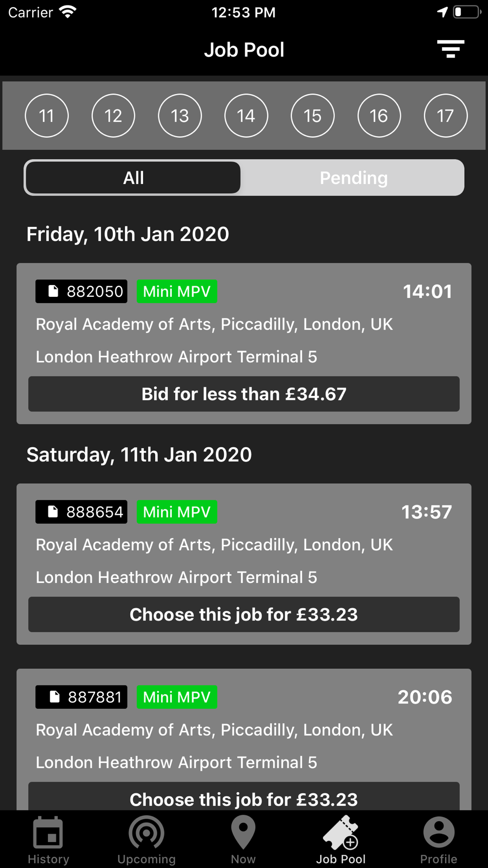Open the Now location tab
Image resolution: width=488 pixels, height=868 pixels.
[x=243, y=841]
